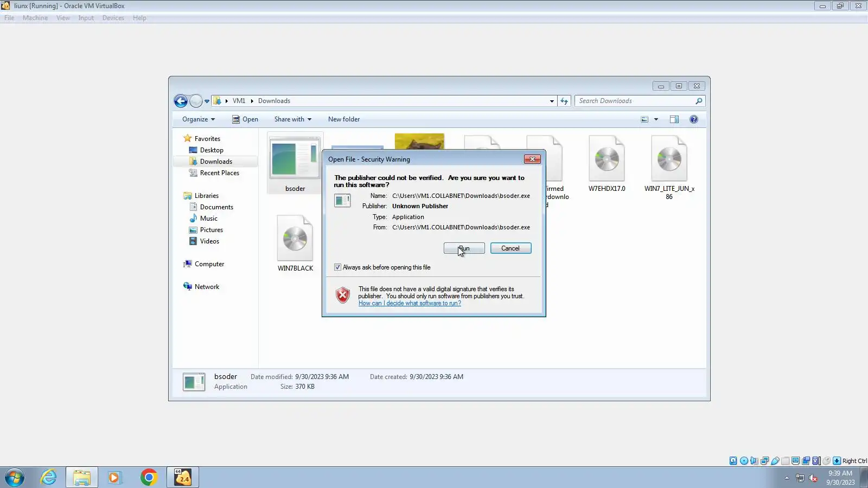Show the preview pane
This screenshot has height=488, width=868.
(x=674, y=119)
